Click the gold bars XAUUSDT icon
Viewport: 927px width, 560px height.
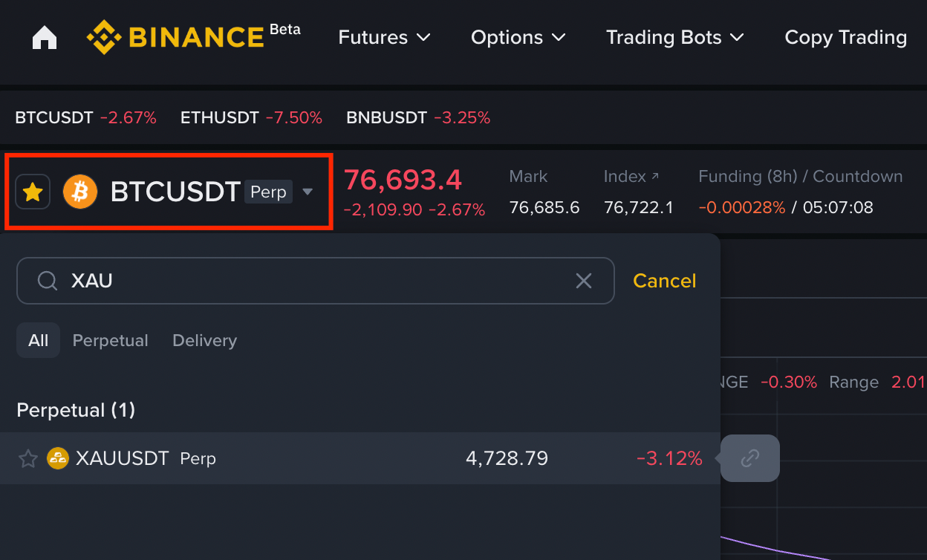(x=58, y=458)
